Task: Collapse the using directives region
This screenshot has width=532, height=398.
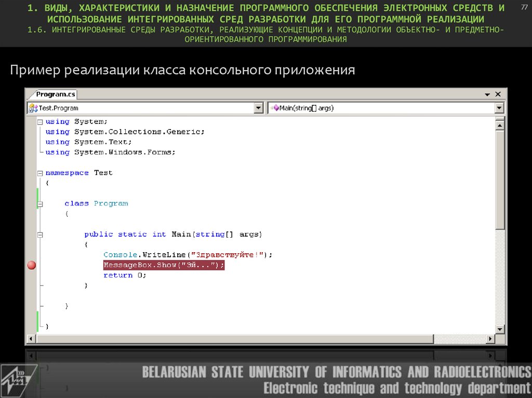Action: click(40, 122)
